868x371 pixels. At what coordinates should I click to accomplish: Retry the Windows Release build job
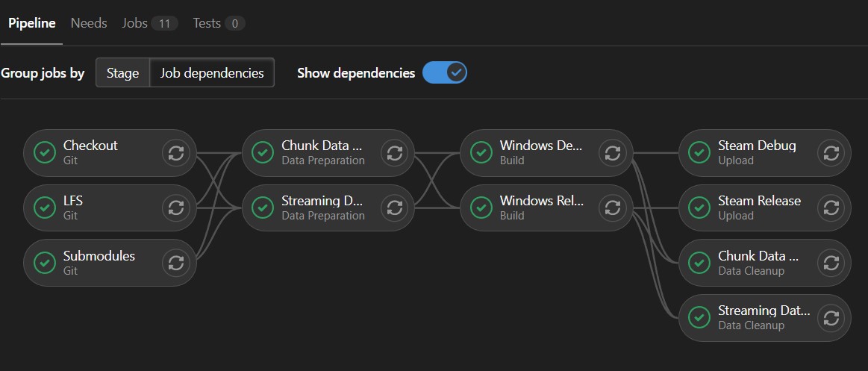click(613, 208)
